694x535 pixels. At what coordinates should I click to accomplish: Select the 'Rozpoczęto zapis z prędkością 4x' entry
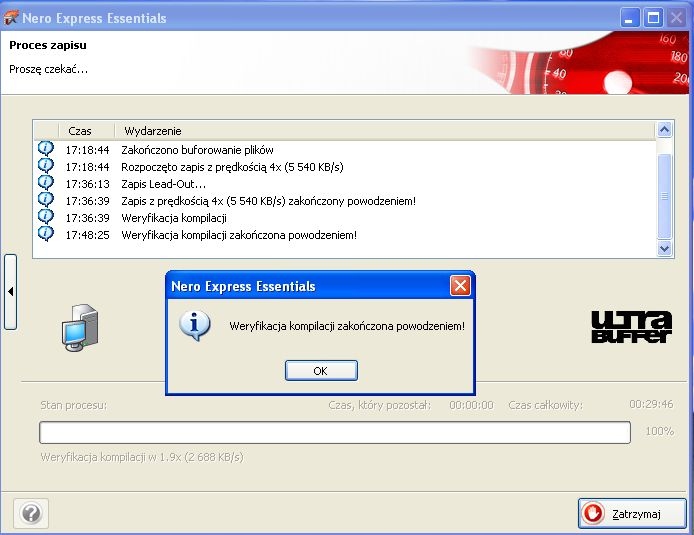click(x=345, y=167)
